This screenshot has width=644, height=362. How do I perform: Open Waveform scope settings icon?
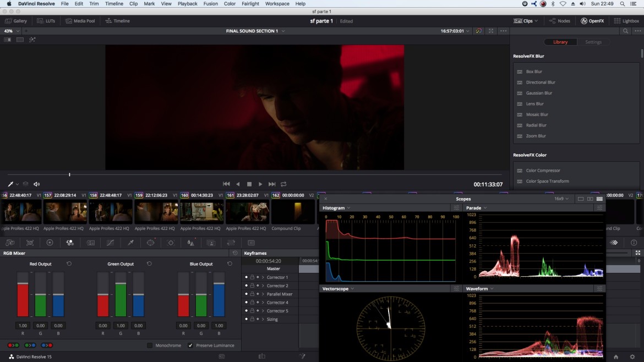point(599,289)
